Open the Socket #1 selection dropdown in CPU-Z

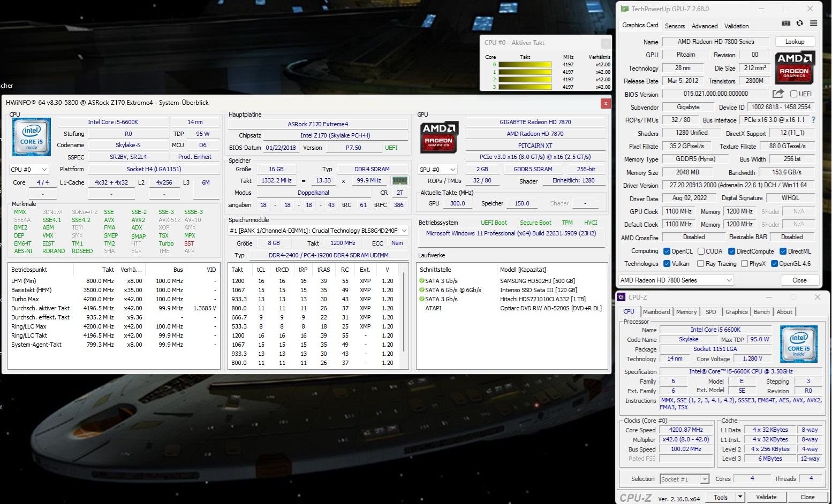(x=684, y=479)
